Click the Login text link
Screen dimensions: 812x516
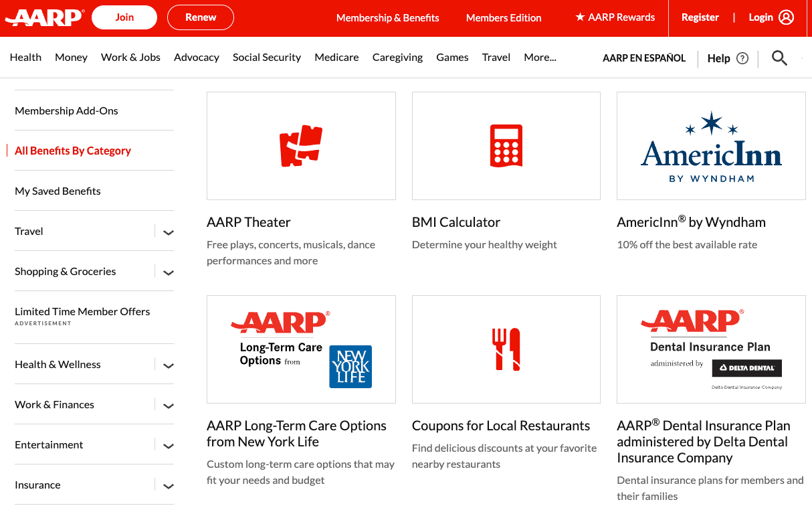(x=760, y=17)
